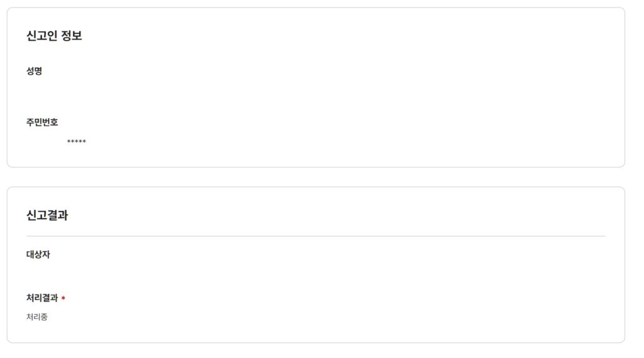This screenshot has height=358, width=644.
Task: Select the 성명 field label
Action: coord(34,71)
